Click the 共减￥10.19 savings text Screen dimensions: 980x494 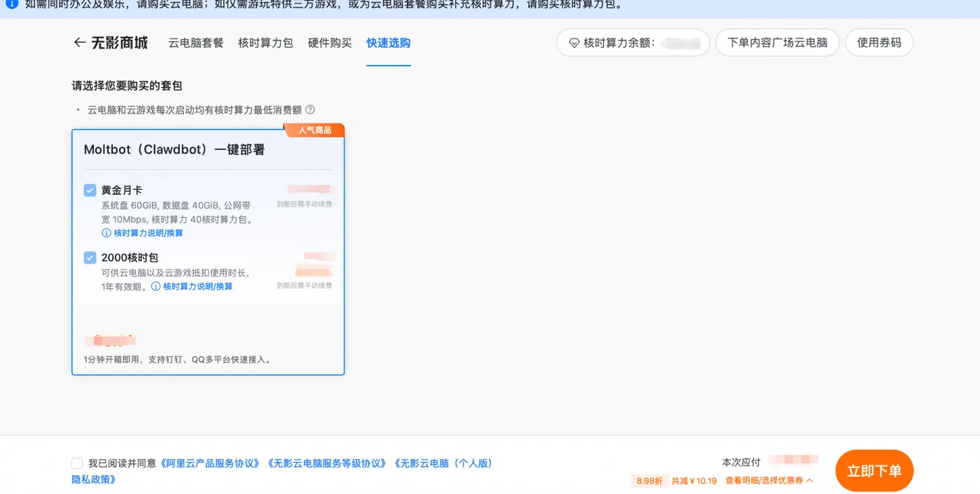pos(694,481)
